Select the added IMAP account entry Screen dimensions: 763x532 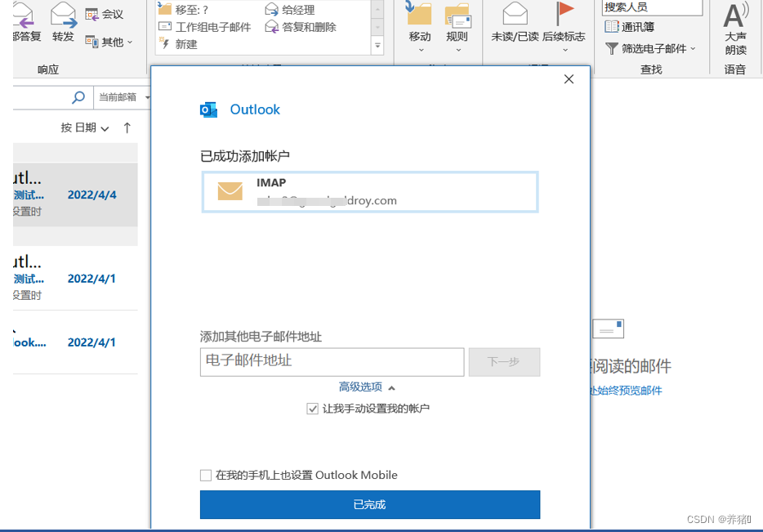tap(370, 192)
